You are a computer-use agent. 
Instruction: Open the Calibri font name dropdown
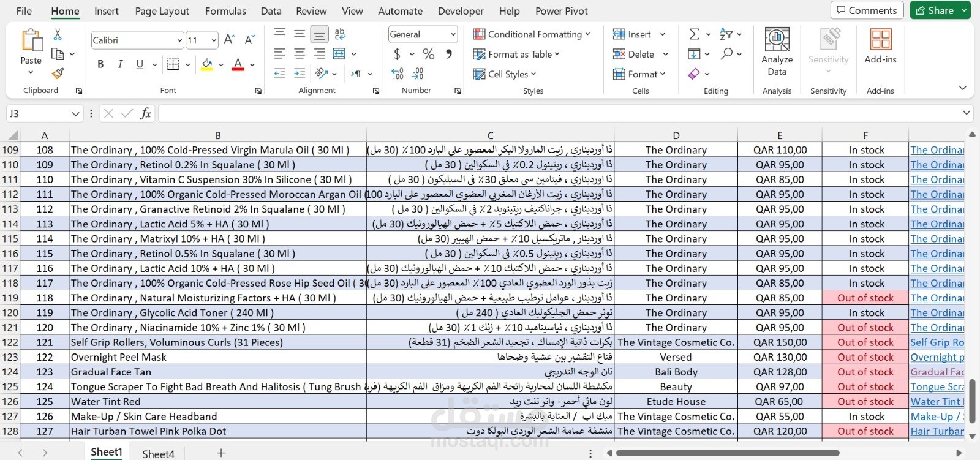(179, 40)
